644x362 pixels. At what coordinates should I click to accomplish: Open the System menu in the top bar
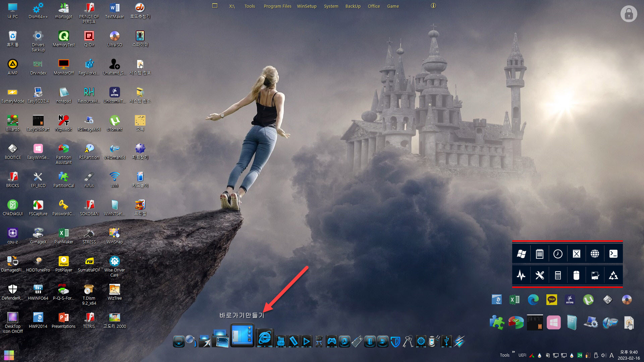click(x=331, y=6)
